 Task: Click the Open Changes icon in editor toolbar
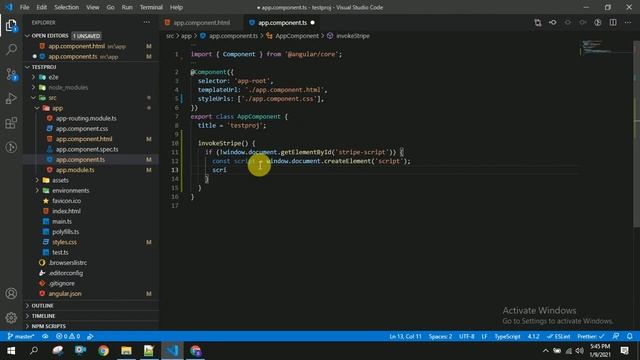538,23
